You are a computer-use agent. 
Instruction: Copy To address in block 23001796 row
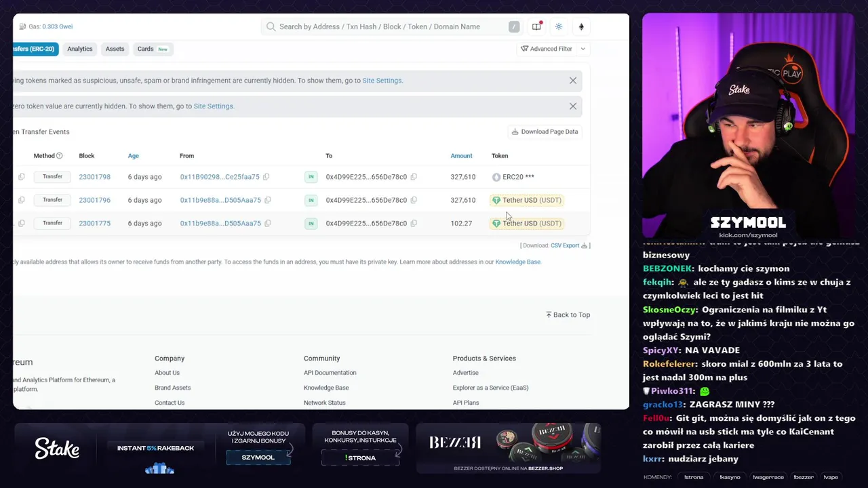pyautogui.click(x=414, y=200)
